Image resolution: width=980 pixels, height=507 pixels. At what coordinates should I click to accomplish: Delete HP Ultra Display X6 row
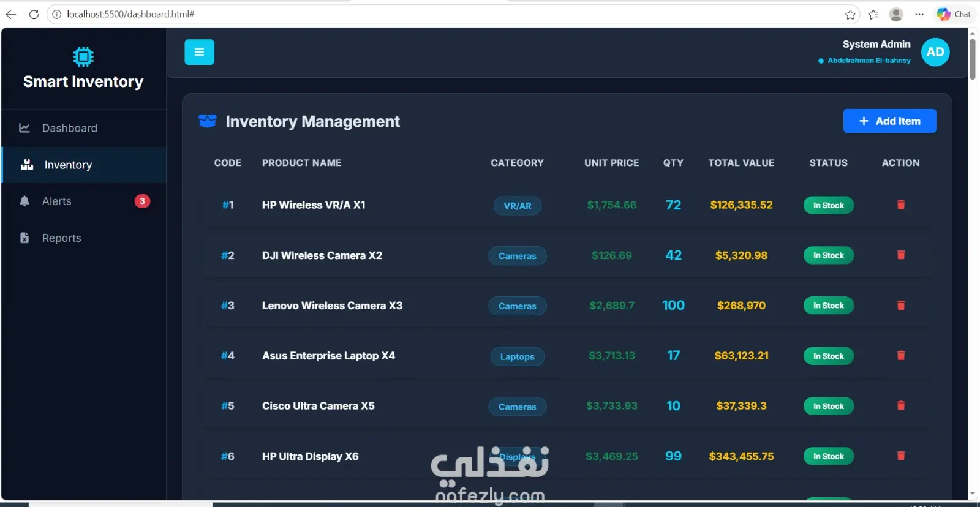(901, 456)
